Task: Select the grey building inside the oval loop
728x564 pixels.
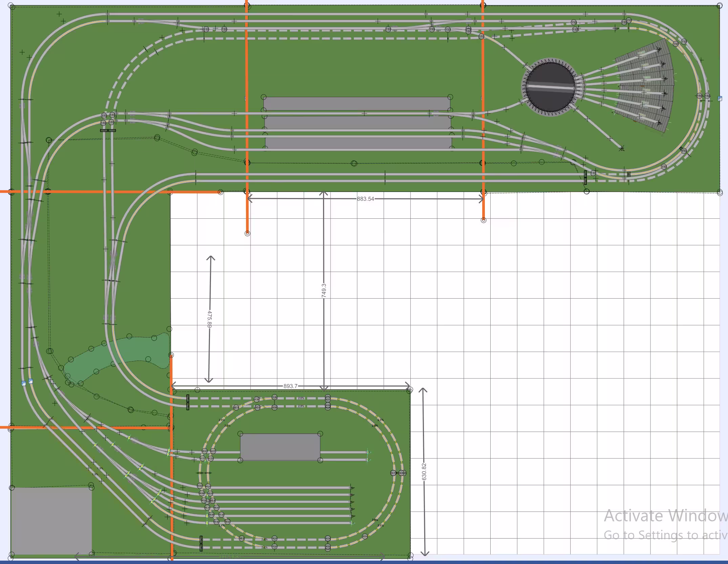Action: pyautogui.click(x=280, y=447)
